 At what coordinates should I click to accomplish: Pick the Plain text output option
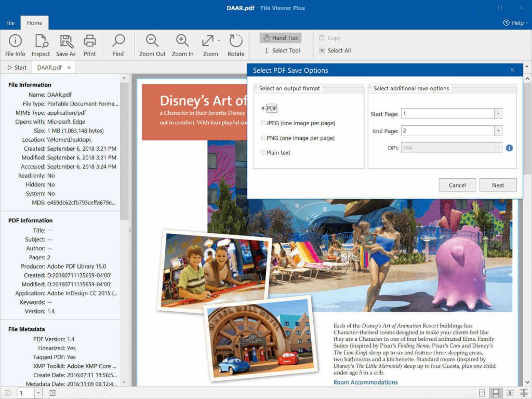(x=263, y=153)
